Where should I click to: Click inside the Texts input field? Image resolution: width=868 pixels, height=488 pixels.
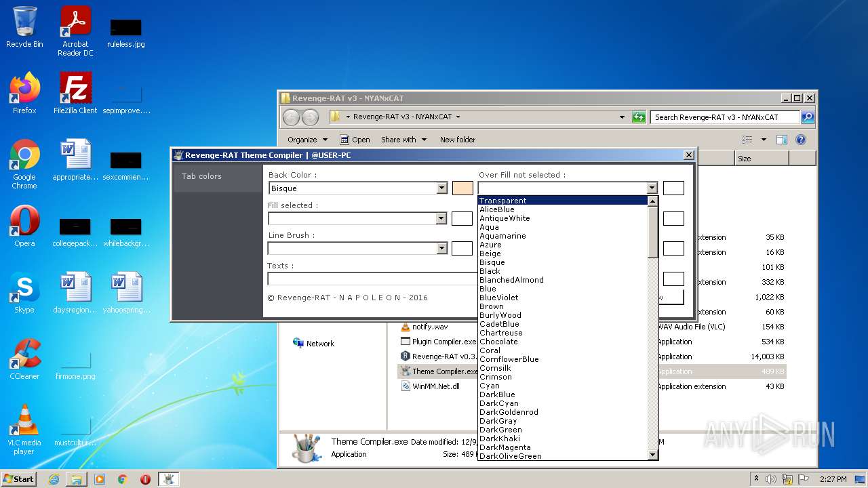tap(373, 279)
